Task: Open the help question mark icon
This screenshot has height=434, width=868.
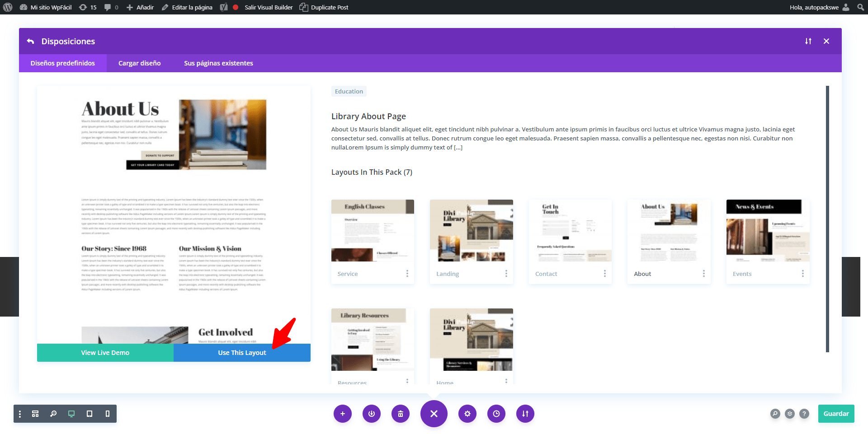Action: (x=804, y=414)
